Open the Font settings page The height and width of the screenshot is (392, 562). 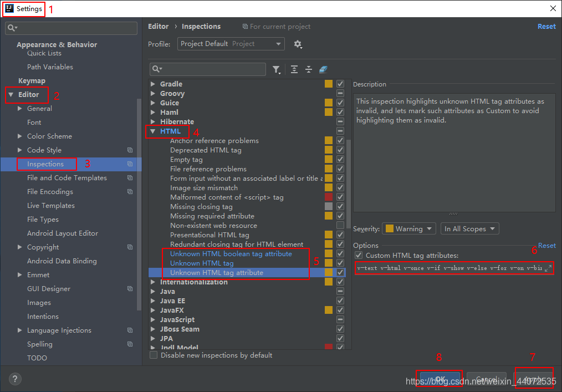pyautogui.click(x=34, y=123)
